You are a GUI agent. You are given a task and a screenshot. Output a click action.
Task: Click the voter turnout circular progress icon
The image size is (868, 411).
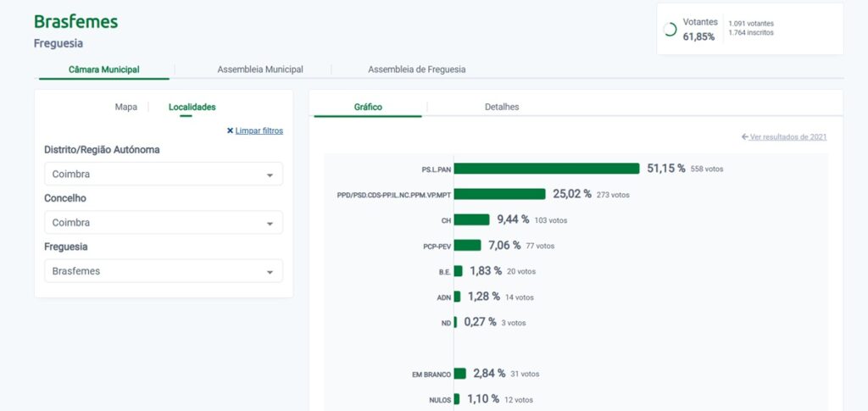click(x=670, y=30)
